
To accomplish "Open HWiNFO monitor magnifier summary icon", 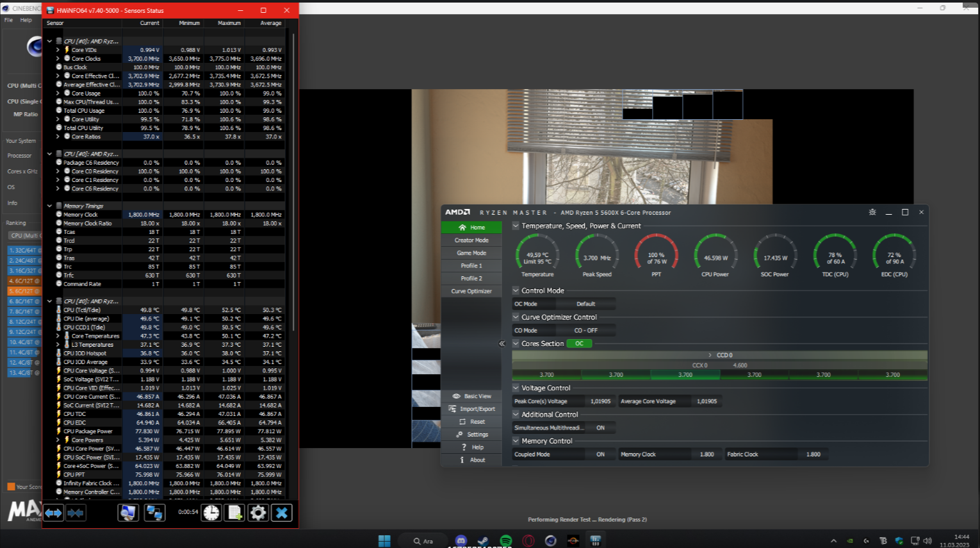I will [128, 512].
